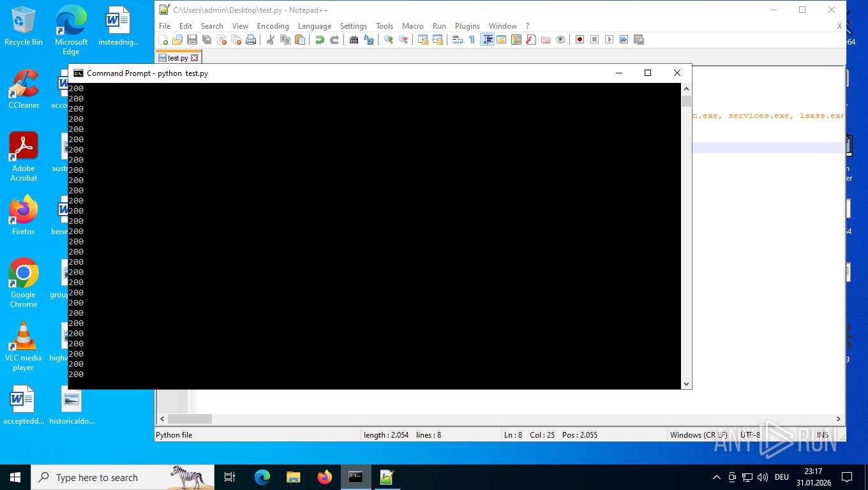Select the test.py document tab
868x490 pixels.
click(x=178, y=57)
